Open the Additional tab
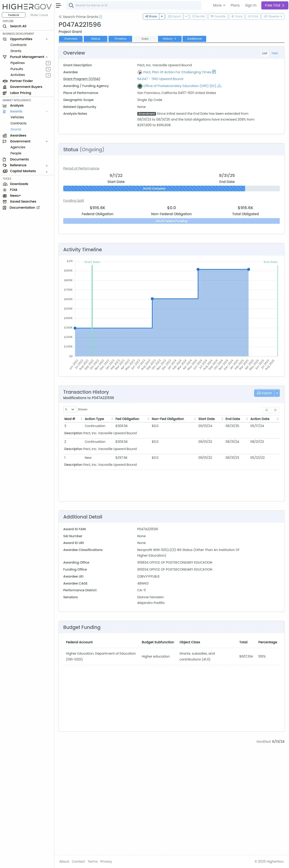 pyautogui.click(x=194, y=39)
